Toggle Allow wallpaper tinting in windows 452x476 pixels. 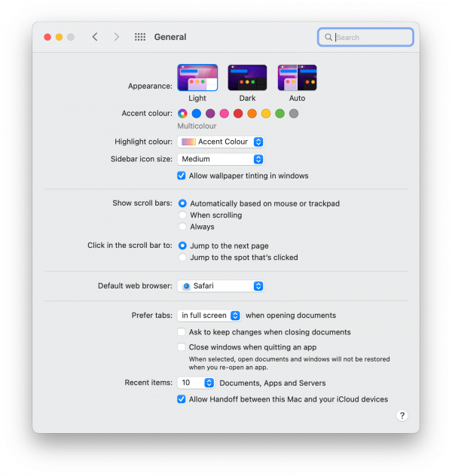point(182,175)
